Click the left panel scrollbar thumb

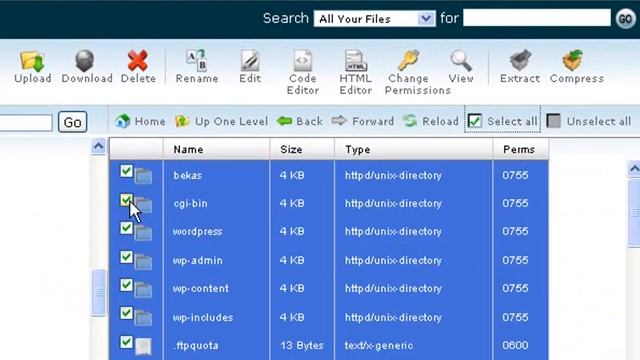pyautogui.click(x=98, y=292)
